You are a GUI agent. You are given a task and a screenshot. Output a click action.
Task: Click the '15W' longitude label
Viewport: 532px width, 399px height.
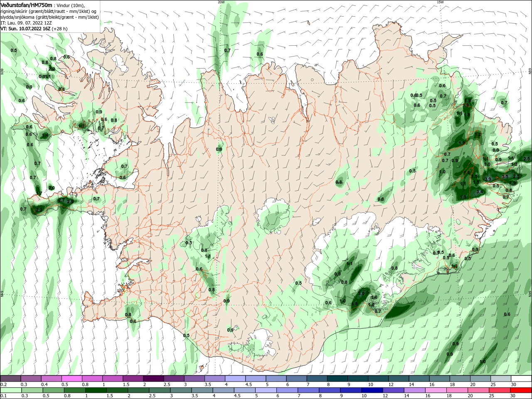pos(440,2)
